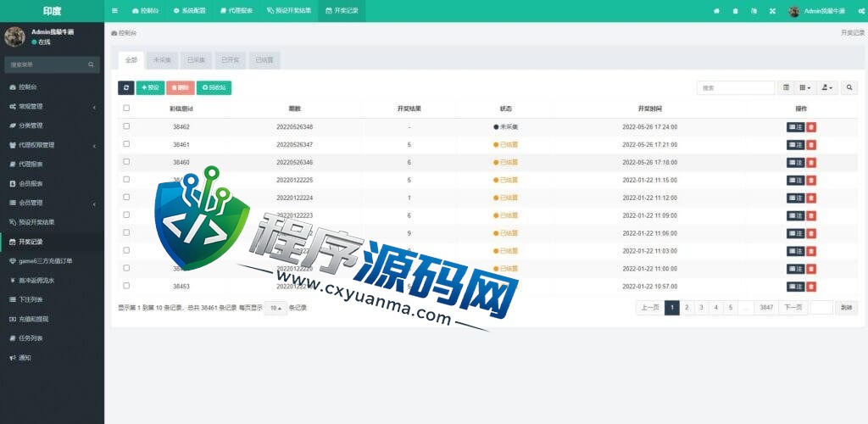The image size is (868, 424).
Task: Check the checkbox for row 38453
Action: pyautogui.click(x=126, y=286)
